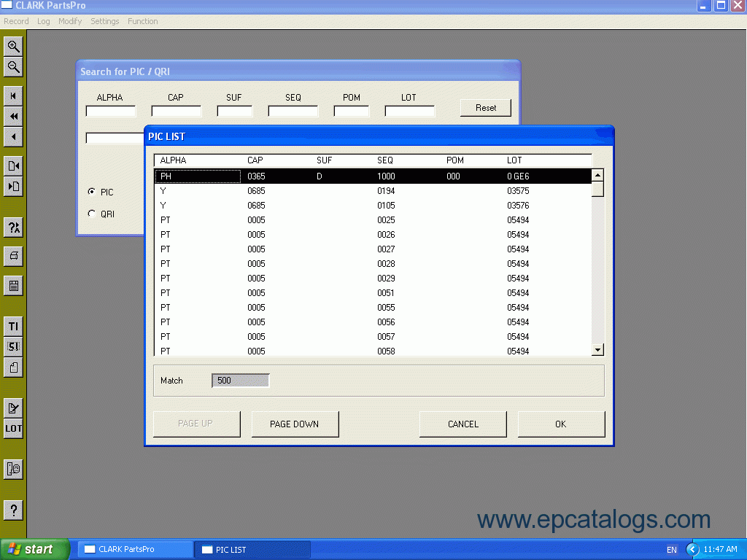Click the zoom out magnifier icon
This screenshot has height=560, width=747.
[13, 66]
